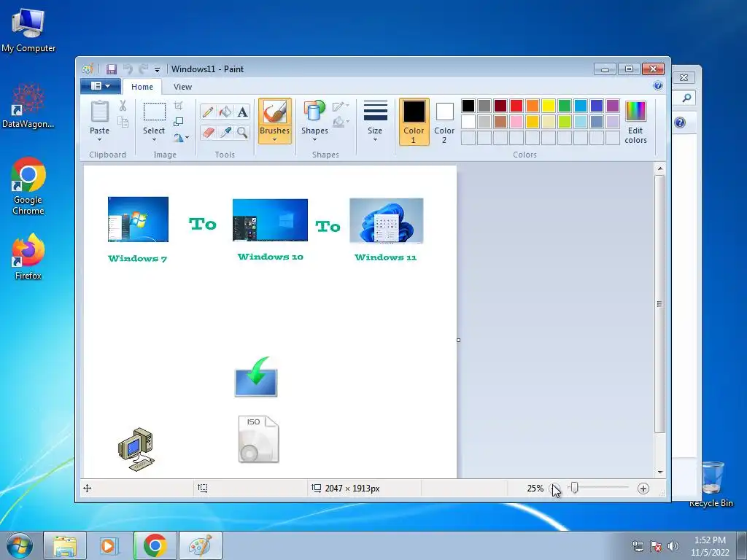Pick the green color swatch
Image resolution: width=747 pixels, height=560 pixels.
(x=565, y=105)
